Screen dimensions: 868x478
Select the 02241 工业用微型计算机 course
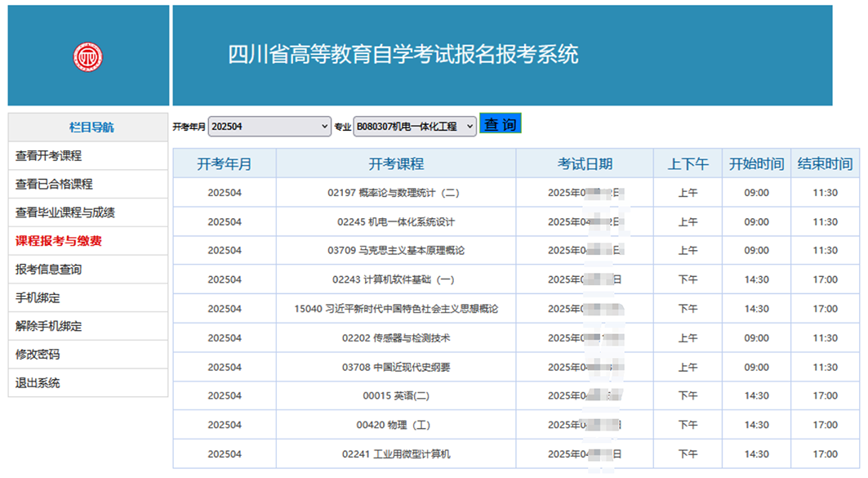395,453
